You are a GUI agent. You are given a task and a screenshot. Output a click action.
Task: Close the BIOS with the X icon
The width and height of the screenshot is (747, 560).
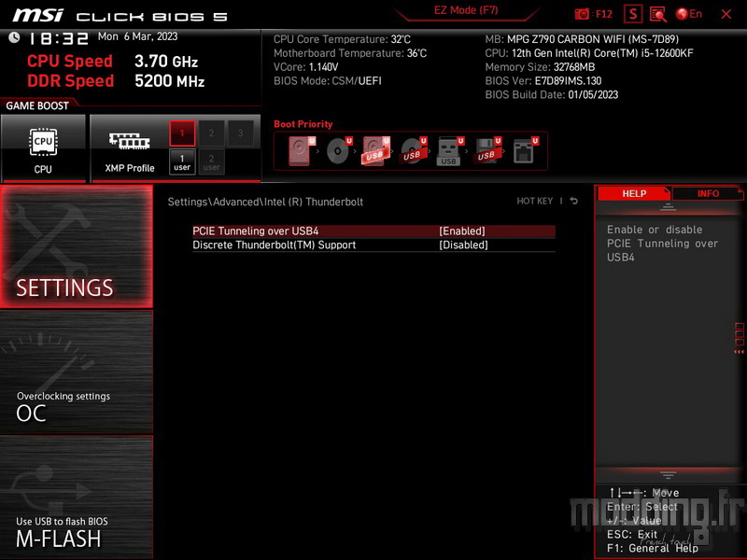click(726, 14)
